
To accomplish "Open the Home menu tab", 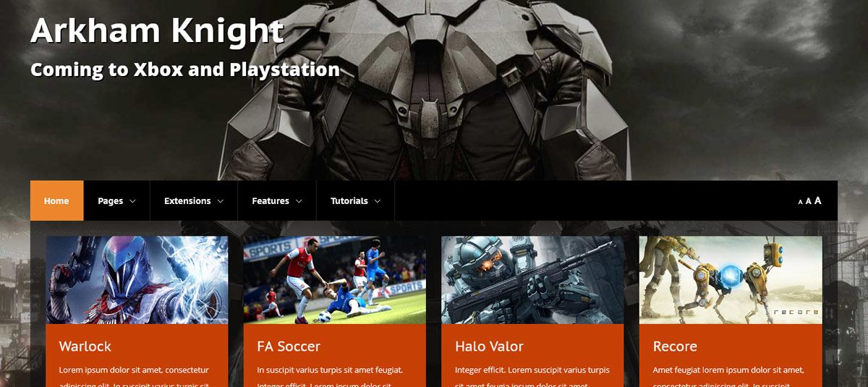I will (x=56, y=200).
